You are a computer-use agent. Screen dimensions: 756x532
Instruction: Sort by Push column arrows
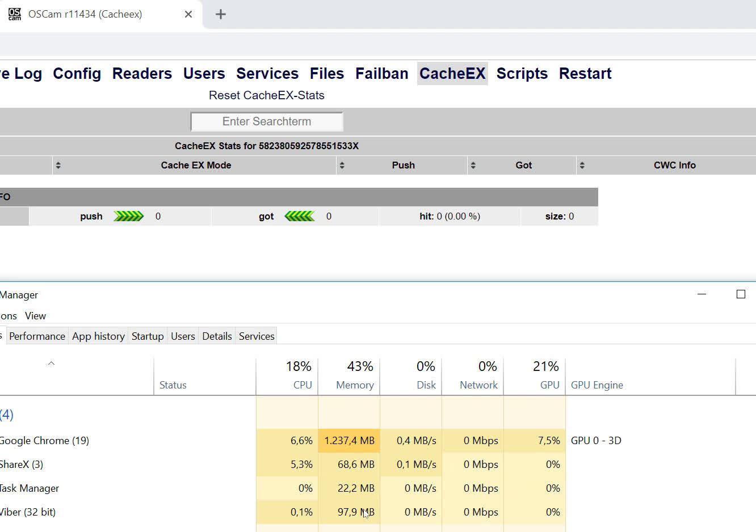click(x=342, y=165)
